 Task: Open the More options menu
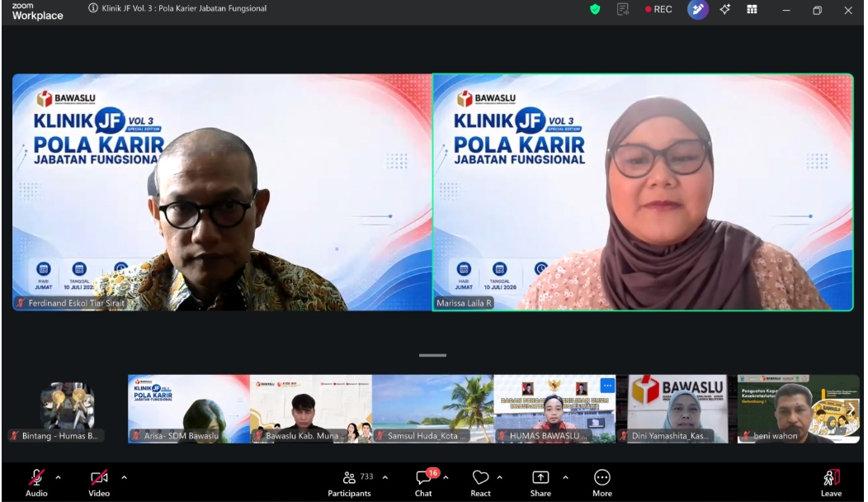pyautogui.click(x=602, y=483)
